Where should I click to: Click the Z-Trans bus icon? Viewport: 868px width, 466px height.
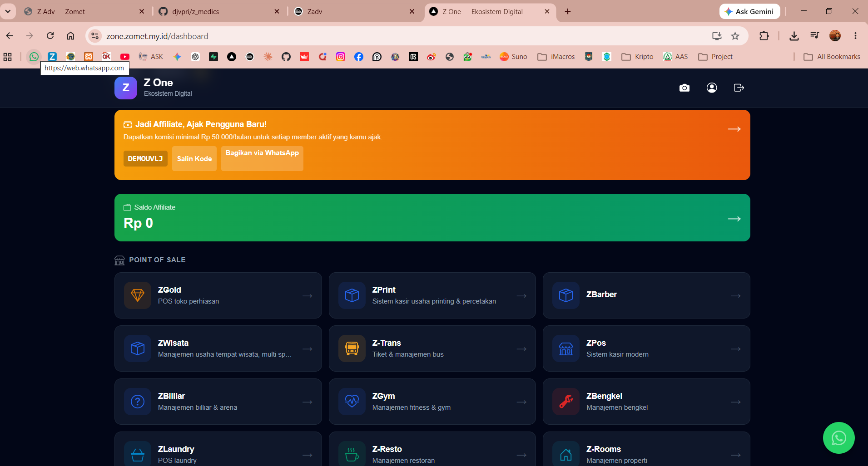tap(352, 348)
